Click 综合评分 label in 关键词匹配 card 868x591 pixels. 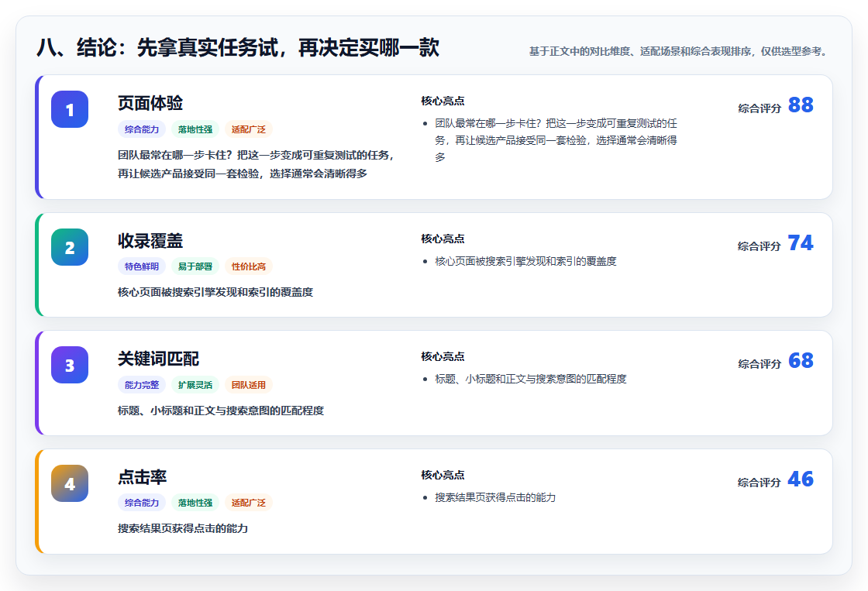[x=759, y=364]
